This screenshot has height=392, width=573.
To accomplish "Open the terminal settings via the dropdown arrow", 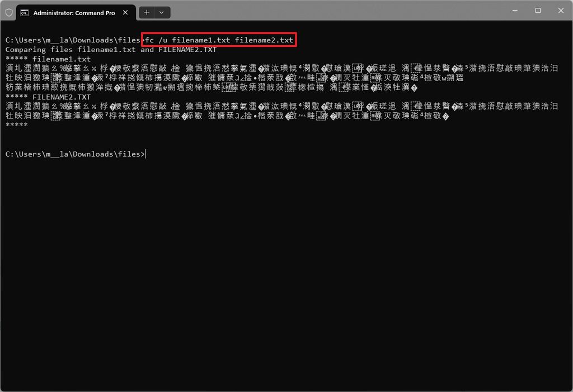I will 161,12.
